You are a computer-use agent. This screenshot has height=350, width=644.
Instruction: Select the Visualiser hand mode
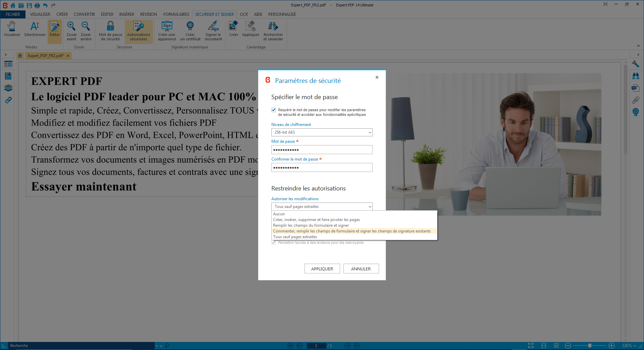pyautogui.click(x=12, y=29)
